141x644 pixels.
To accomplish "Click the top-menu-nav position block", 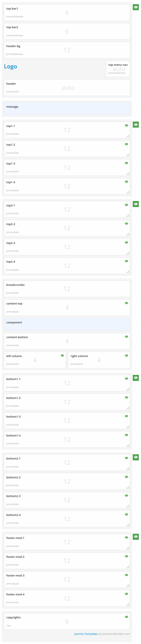I will (118, 69).
